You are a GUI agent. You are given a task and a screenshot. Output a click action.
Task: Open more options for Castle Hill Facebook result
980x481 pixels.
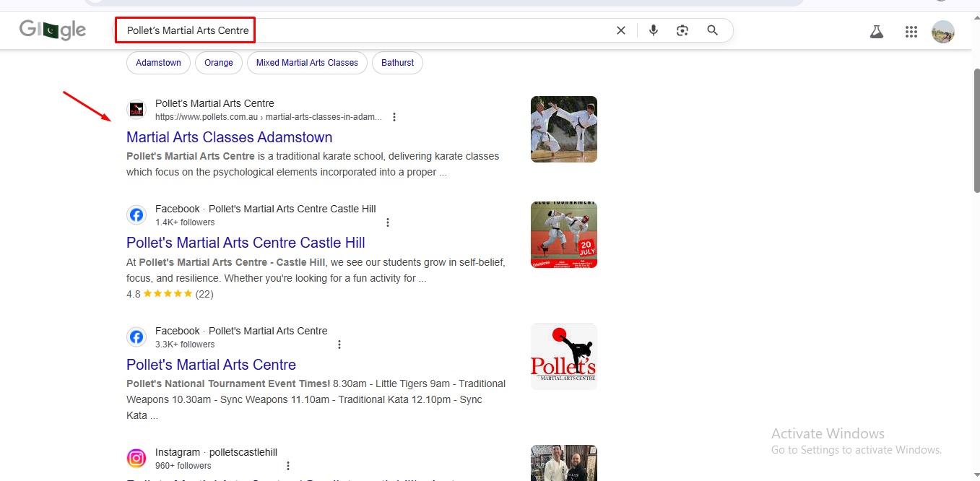(388, 222)
